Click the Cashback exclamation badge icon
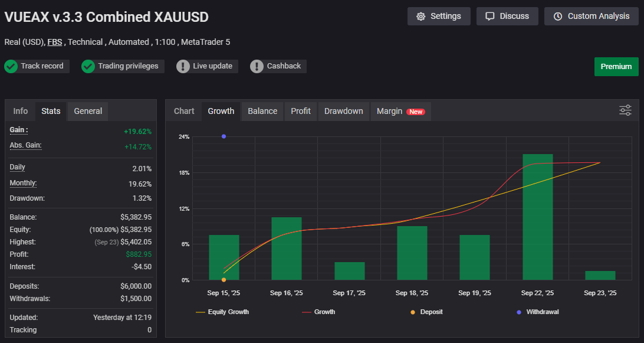 point(257,66)
